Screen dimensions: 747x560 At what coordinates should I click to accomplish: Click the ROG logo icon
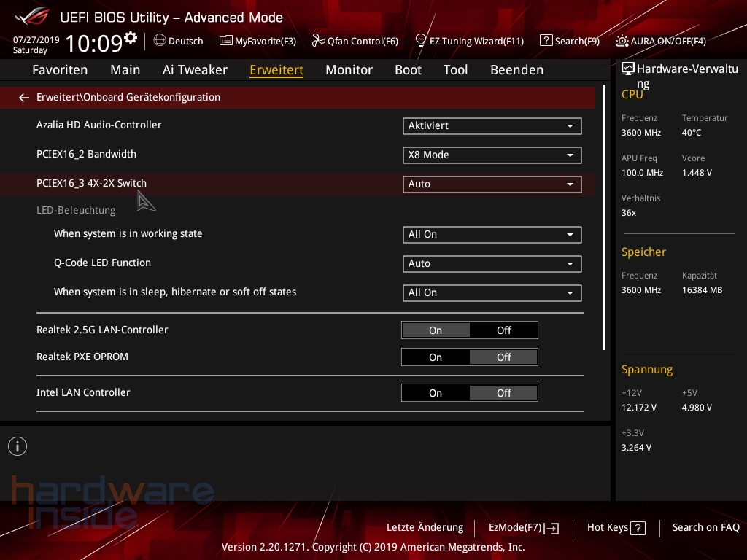pos(31,17)
